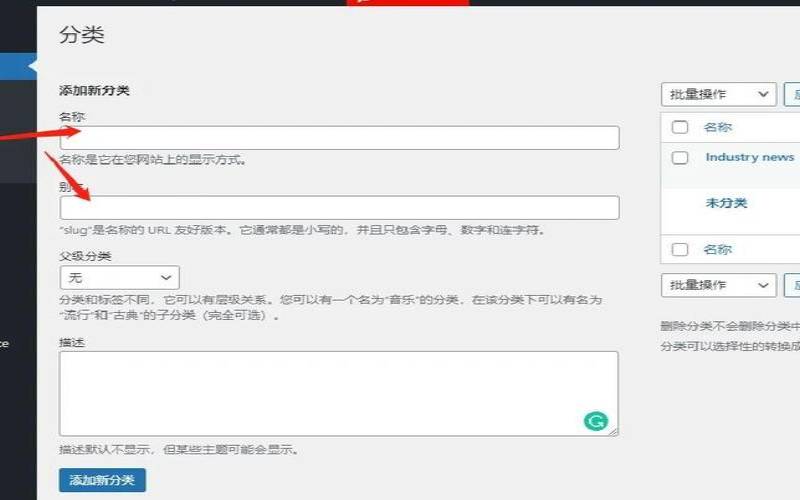Open the top 批量操作 bulk actions dropdown
800x500 pixels.
(718, 95)
